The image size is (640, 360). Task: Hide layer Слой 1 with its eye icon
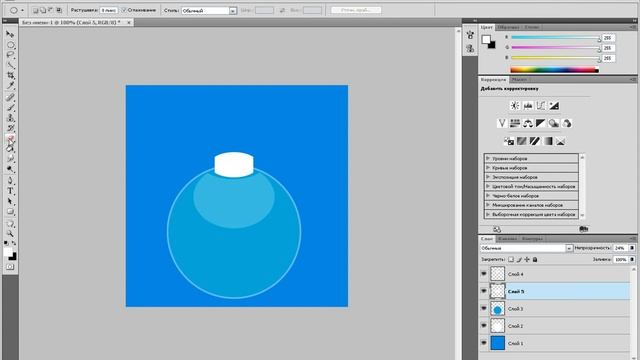click(x=484, y=343)
